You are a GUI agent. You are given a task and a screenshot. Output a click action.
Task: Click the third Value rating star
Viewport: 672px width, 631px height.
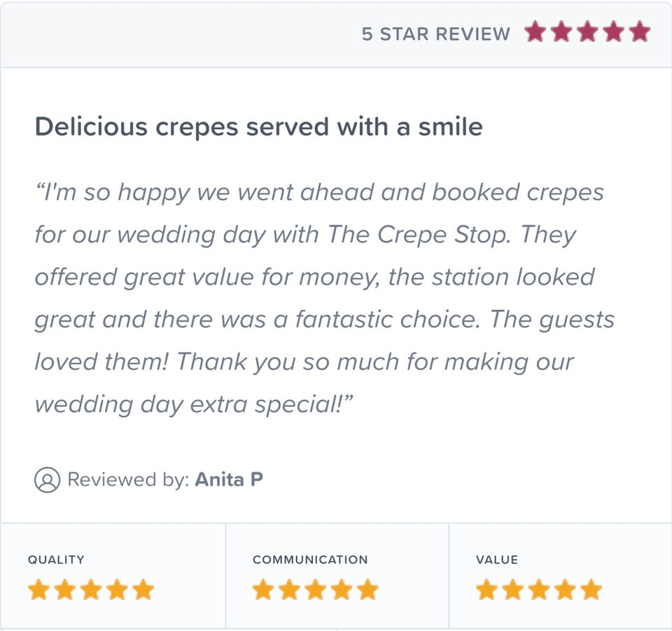point(539,590)
